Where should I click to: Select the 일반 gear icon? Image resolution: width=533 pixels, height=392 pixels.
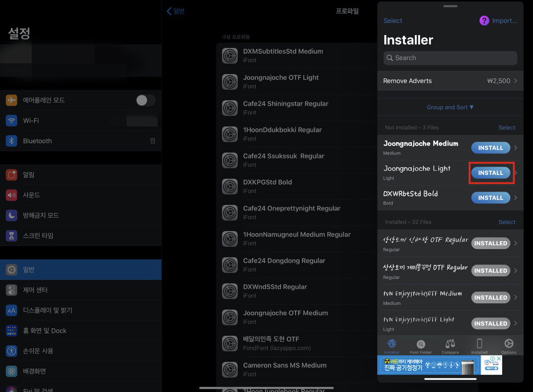(x=12, y=270)
